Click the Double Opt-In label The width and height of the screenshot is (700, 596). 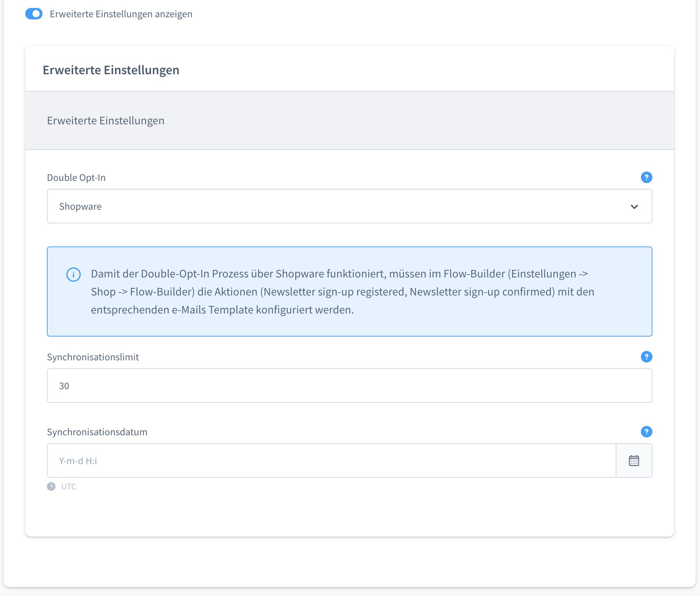tap(76, 178)
